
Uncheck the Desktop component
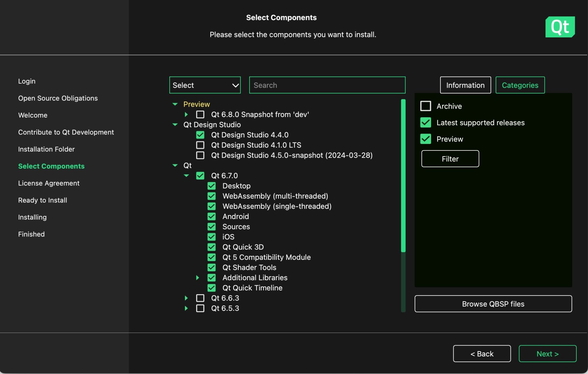(212, 186)
